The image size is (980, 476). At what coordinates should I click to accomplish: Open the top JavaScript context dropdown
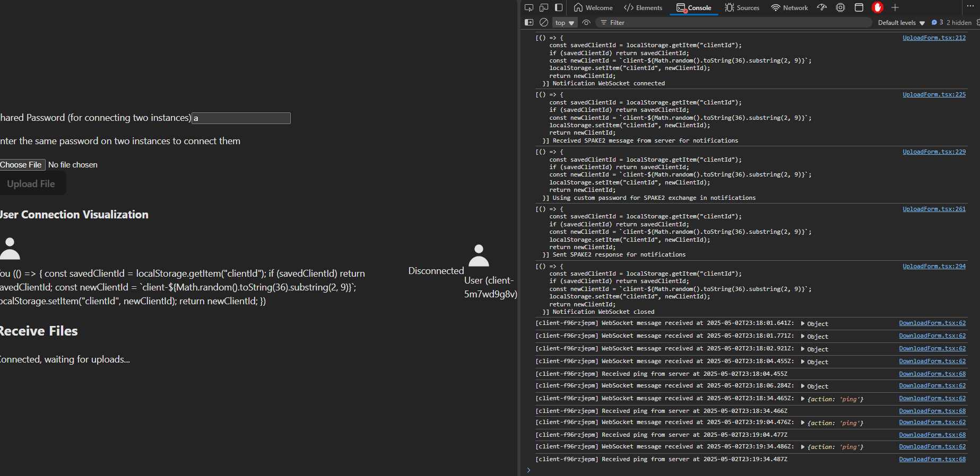[x=565, y=23]
